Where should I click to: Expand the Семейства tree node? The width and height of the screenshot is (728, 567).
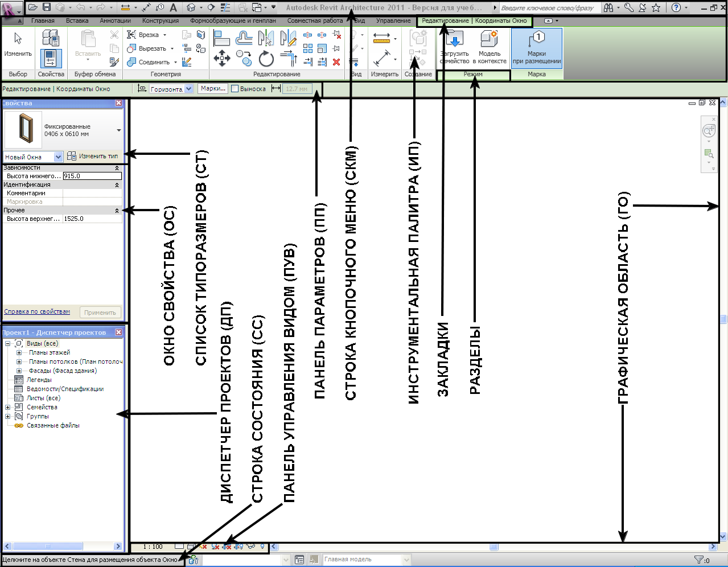[7, 407]
